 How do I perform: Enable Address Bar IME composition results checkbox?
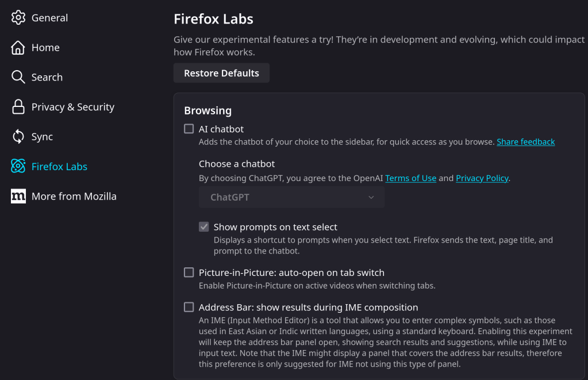pyautogui.click(x=189, y=307)
